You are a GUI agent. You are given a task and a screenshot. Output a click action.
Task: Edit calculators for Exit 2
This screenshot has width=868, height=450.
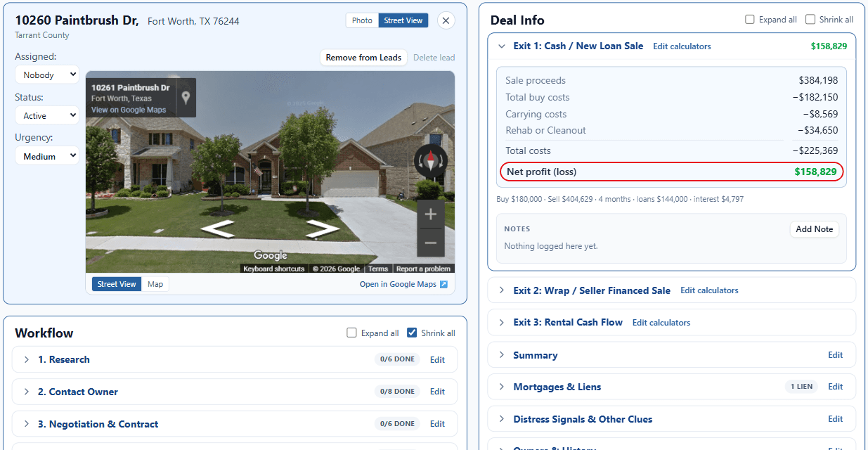(x=709, y=290)
